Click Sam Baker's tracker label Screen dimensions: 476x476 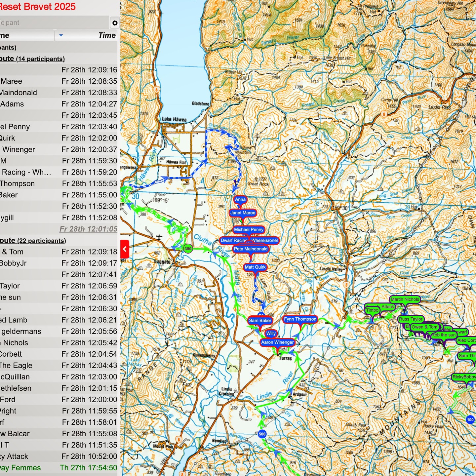coord(260,320)
